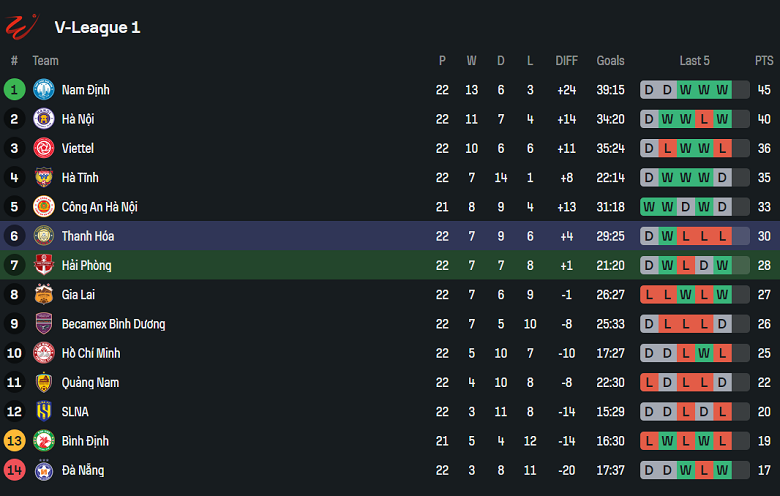Screen dimensions: 780x496
Task: Open the Hà Tĩnh team link
Action: click(81, 178)
